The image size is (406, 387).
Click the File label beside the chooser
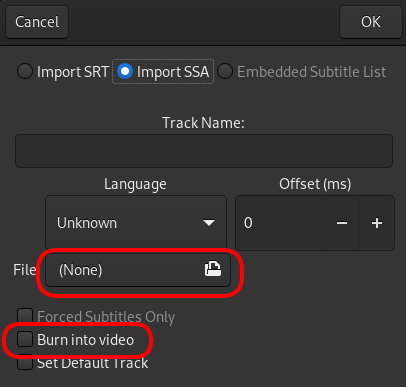tap(25, 270)
